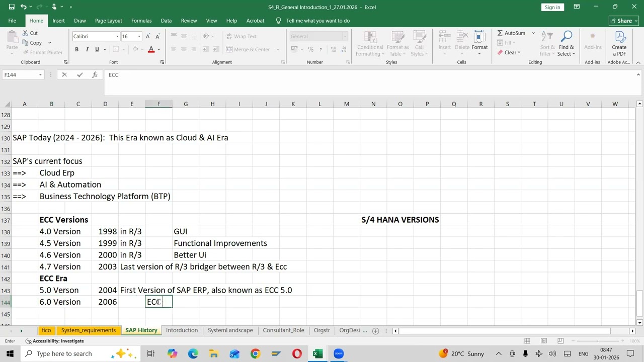Click the AutoSum button
The width and height of the screenshot is (644, 362).
pos(511,33)
